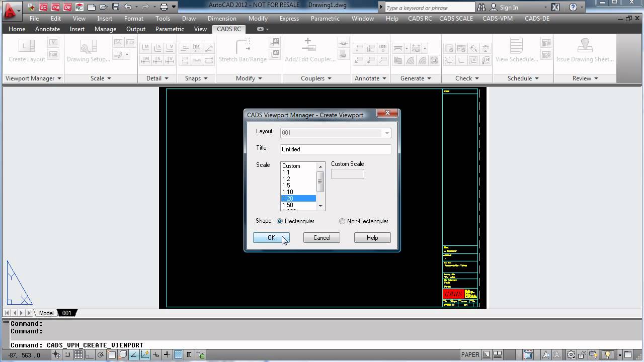Click OK in Create Viewport dialog
Image resolution: width=644 pixels, height=362 pixels.
(x=271, y=238)
